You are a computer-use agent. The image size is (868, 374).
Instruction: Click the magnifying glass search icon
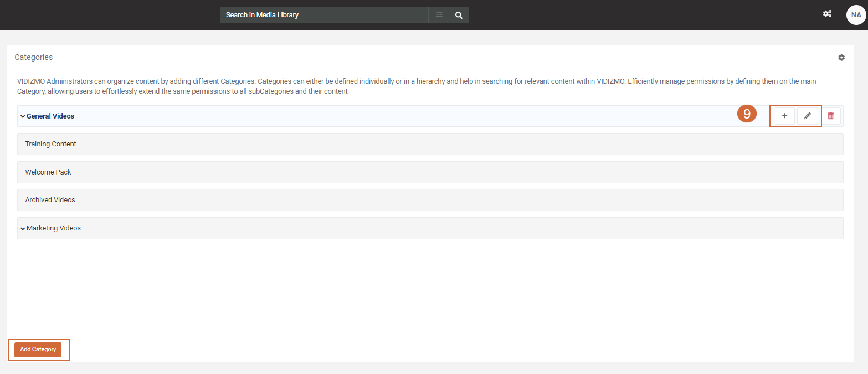pyautogui.click(x=459, y=15)
